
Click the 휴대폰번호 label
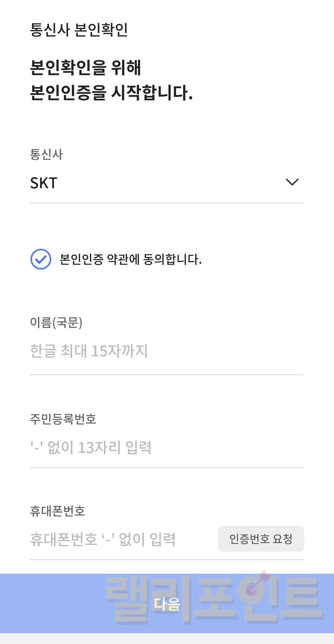point(58,511)
